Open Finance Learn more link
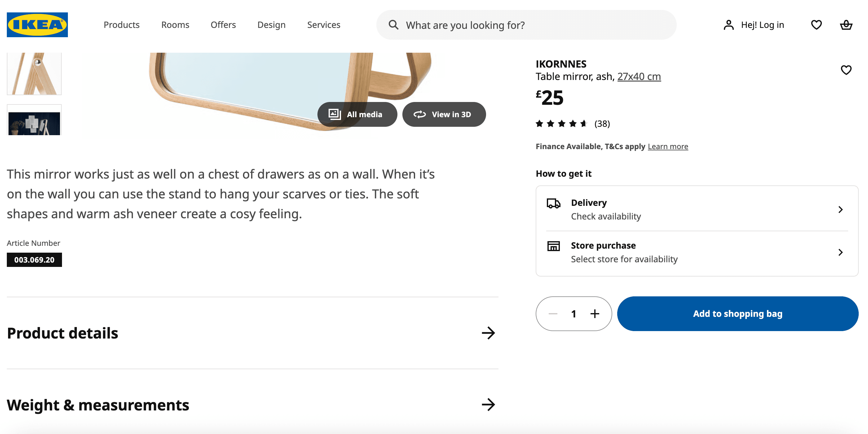 (x=668, y=146)
